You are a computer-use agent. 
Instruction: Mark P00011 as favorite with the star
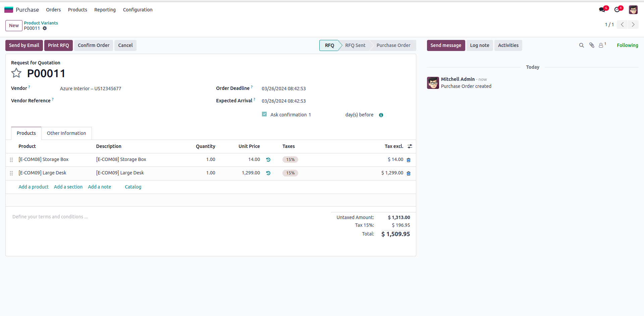pos(16,73)
